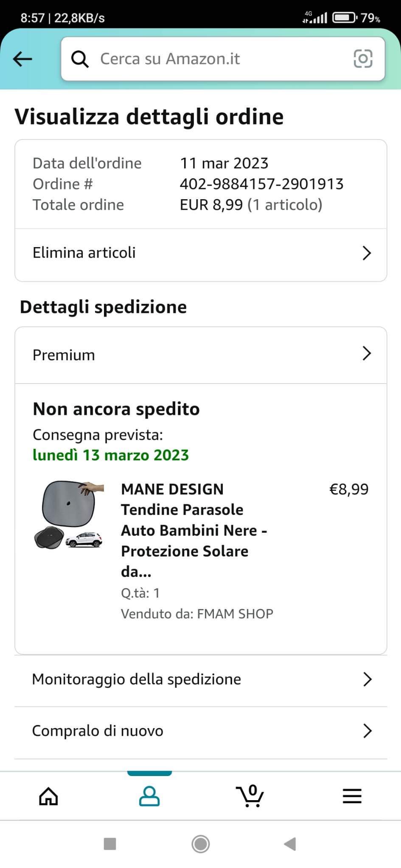The image size is (401, 868).
Task: Open Monitoraggio della spedizione chevron
Action: (367, 679)
